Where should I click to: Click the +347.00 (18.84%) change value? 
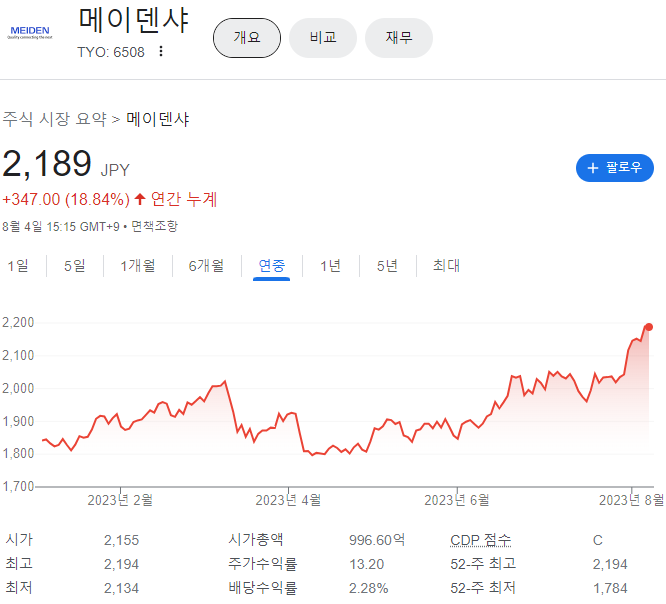click(66, 199)
